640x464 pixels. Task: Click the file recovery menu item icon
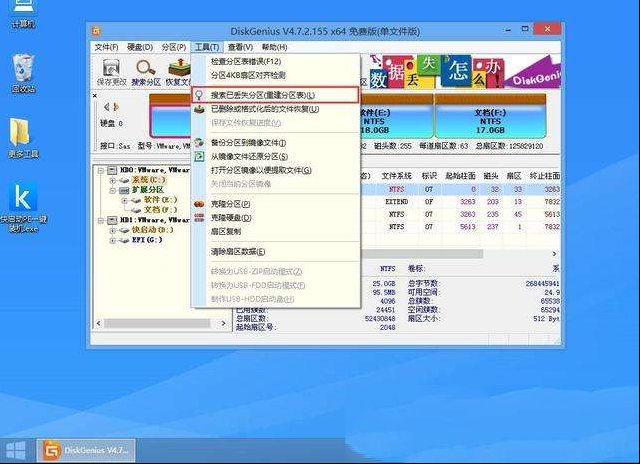(199, 109)
